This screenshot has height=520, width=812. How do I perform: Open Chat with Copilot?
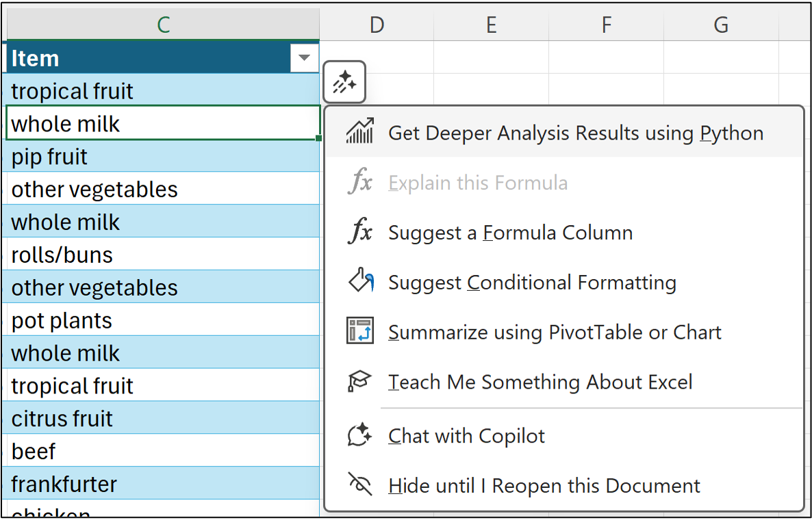click(466, 436)
